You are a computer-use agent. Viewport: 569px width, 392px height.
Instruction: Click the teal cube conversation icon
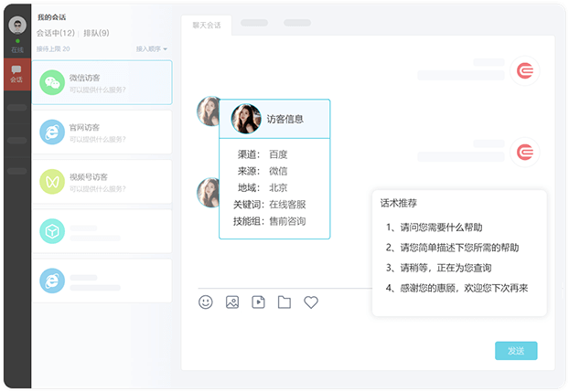click(x=52, y=231)
